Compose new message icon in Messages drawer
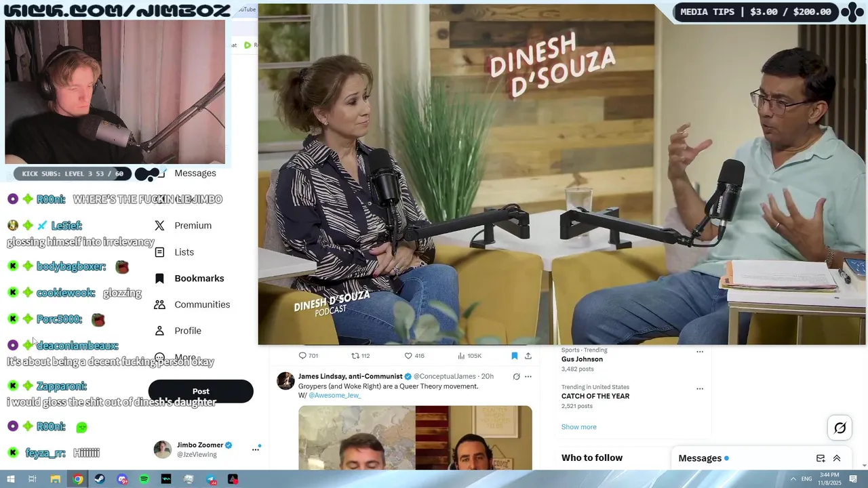Image resolution: width=868 pixels, height=488 pixels. click(x=821, y=458)
